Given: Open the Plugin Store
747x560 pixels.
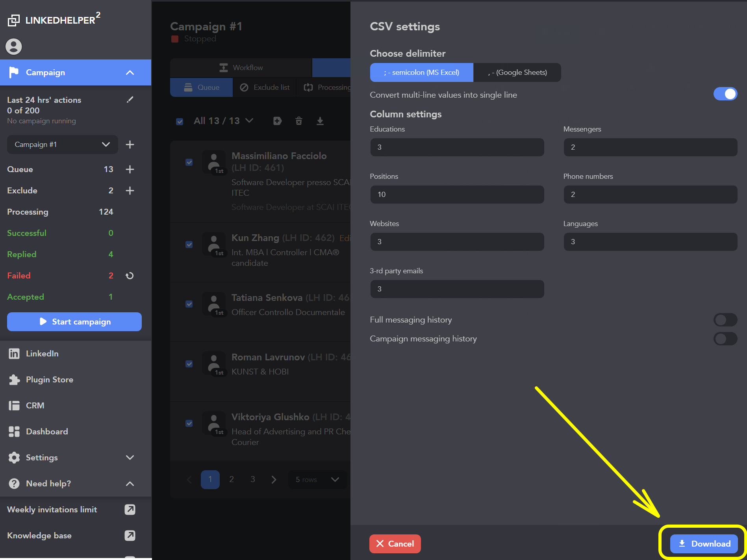Looking at the screenshot, I should point(49,380).
